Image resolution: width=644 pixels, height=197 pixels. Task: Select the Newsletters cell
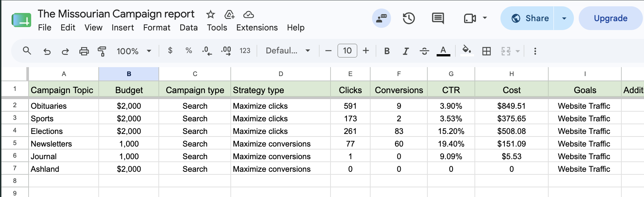64,144
